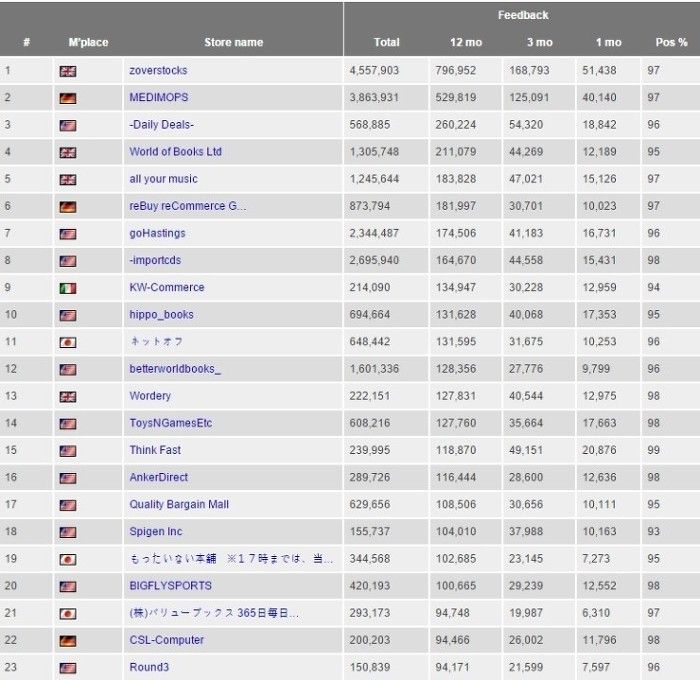This screenshot has width=700, height=680.
Task: Select the total value 4,557,903
Action: [x=374, y=70]
